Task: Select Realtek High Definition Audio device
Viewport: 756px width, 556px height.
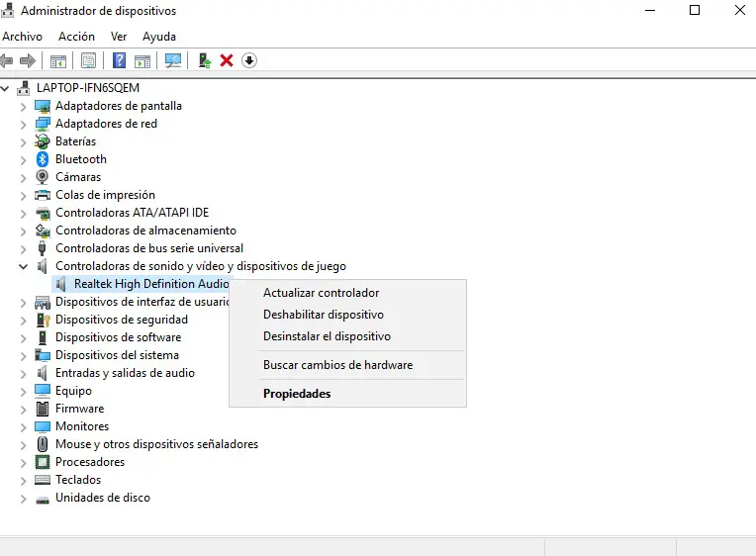Action: (151, 284)
